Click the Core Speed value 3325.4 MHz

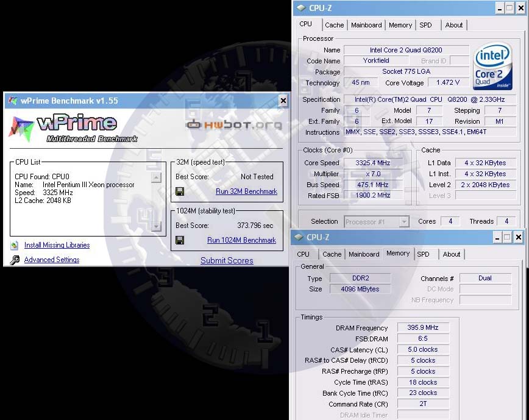click(373, 163)
